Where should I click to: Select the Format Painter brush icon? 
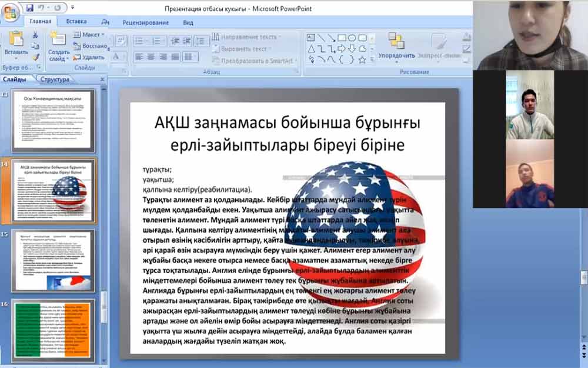(35, 57)
